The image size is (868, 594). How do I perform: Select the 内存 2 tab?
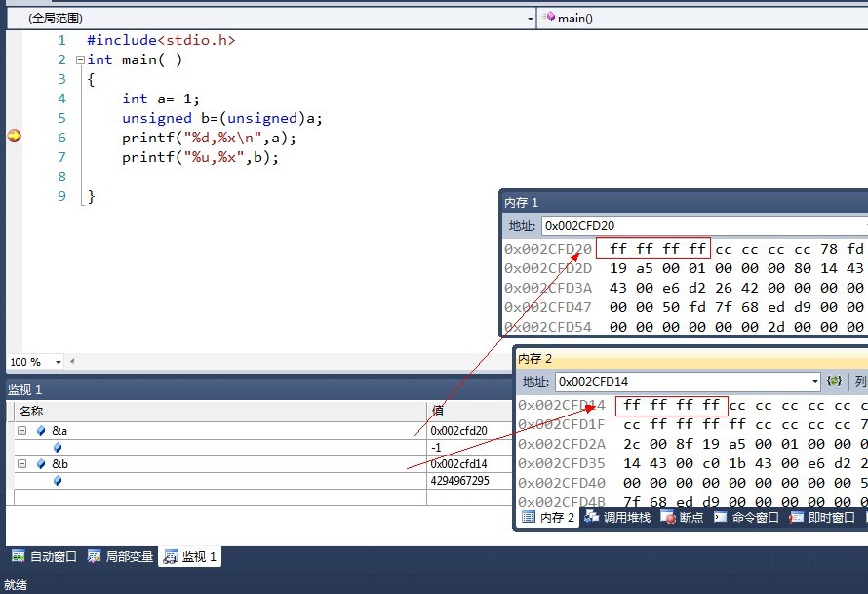tap(548, 517)
